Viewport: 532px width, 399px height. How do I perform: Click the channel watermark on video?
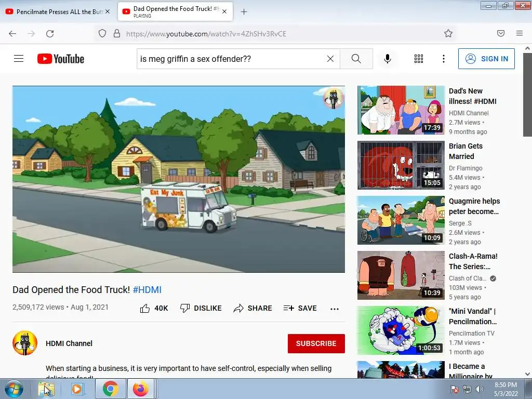pyautogui.click(x=333, y=98)
